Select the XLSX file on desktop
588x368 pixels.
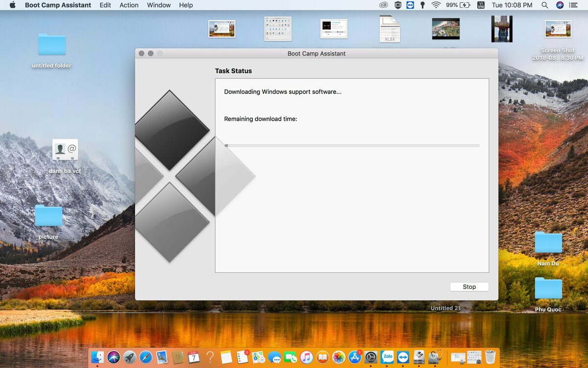pos(390,29)
